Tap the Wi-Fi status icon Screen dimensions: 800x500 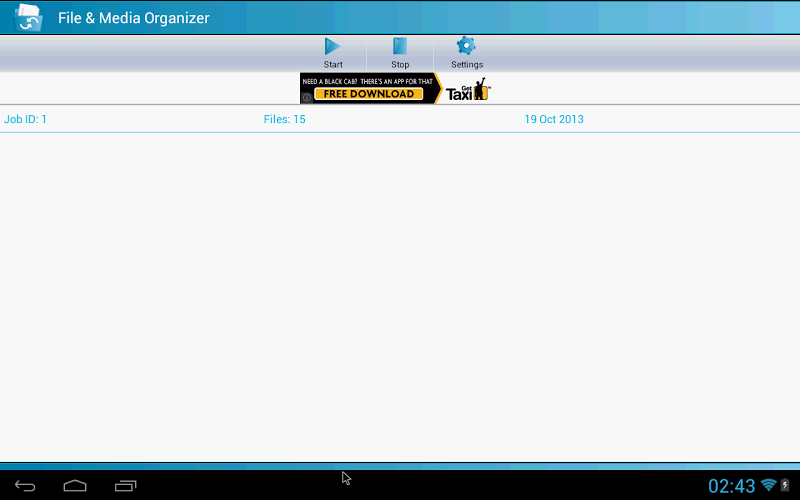(x=768, y=485)
